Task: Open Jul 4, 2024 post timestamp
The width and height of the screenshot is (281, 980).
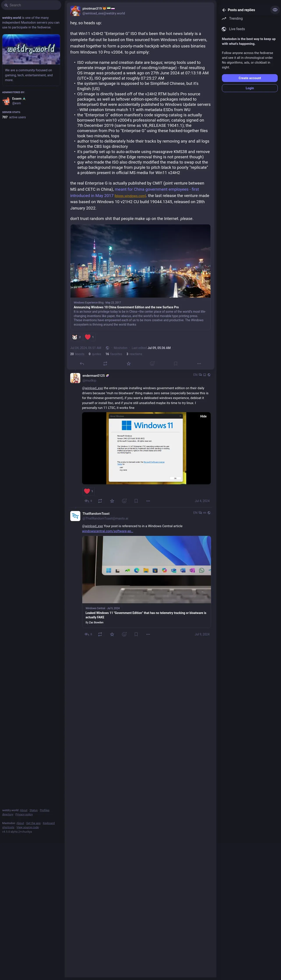Action: click(x=202, y=501)
